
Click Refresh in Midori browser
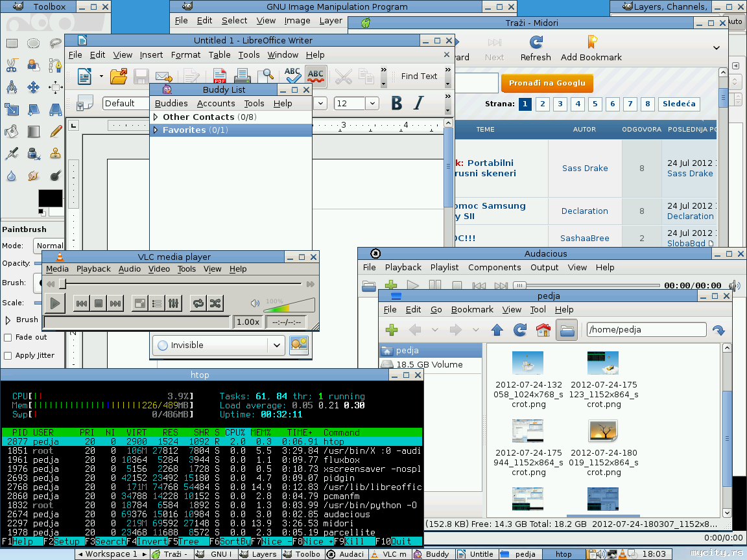(x=536, y=49)
